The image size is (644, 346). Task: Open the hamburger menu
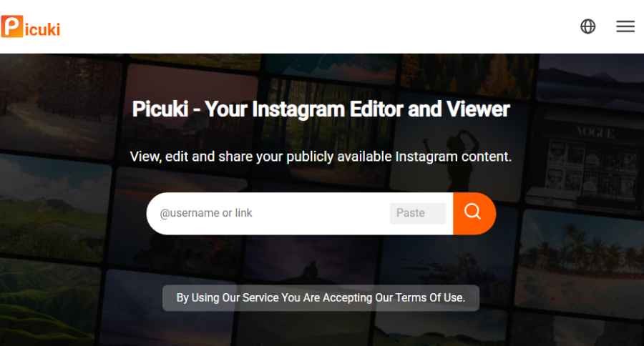(625, 26)
